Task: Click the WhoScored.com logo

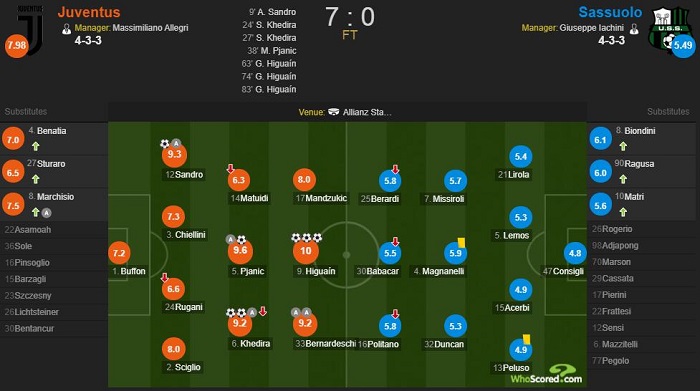Action: pyautogui.click(x=546, y=374)
